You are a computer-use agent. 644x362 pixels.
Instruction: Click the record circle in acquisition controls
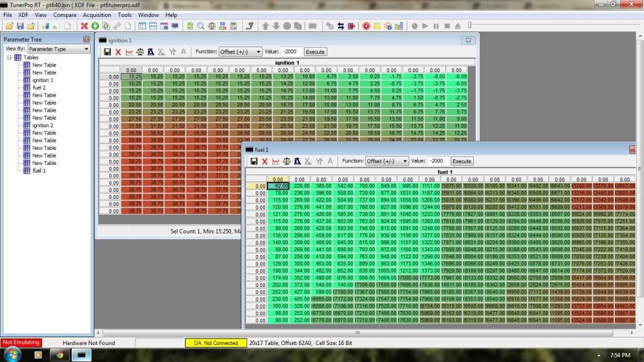point(414,26)
